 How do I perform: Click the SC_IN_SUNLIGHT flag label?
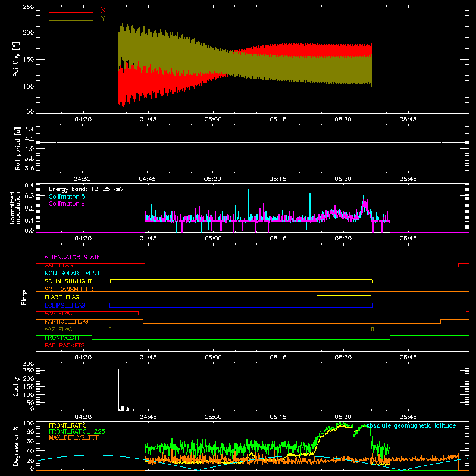pyautogui.click(x=68, y=281)
